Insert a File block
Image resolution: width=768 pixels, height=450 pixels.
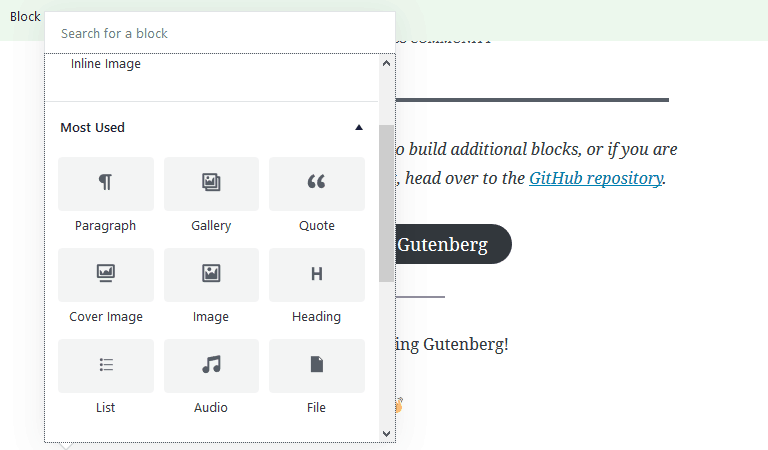317,379
